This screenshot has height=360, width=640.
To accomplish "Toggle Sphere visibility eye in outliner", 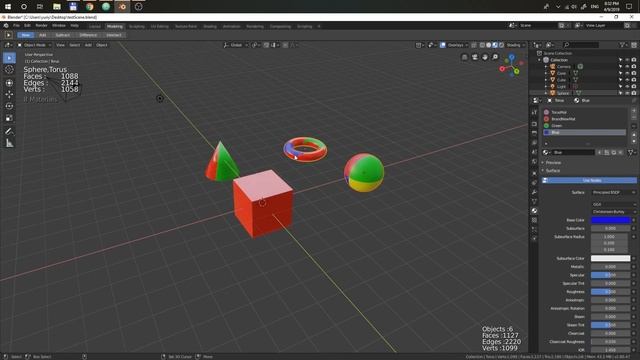I will tap(627, 93).
